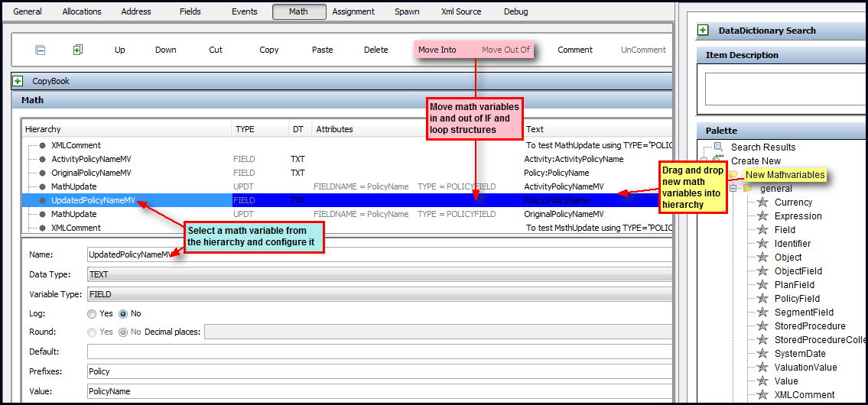This screenshot has height=405, width=868.
Task: Switch to the Spawn tab
Action: (407, 11)
